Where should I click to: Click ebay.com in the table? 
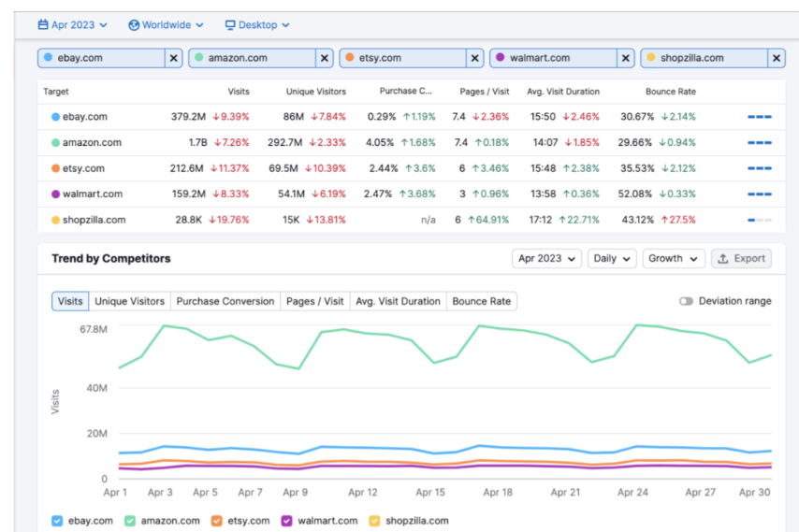84,117
